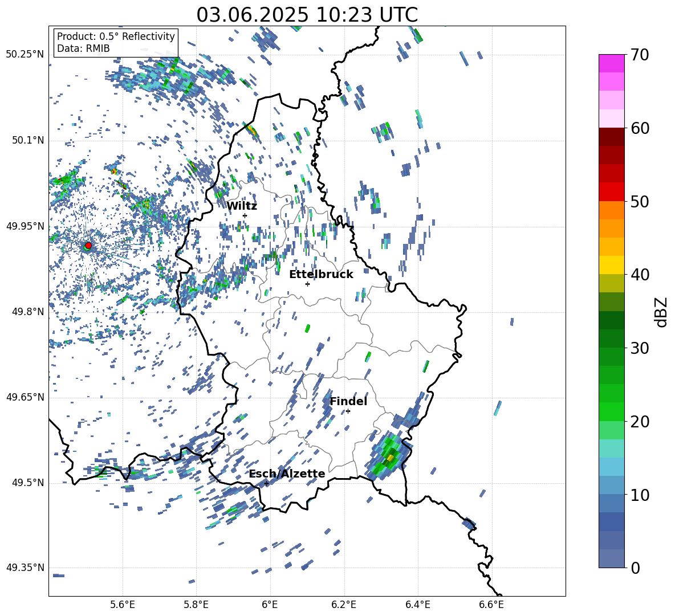Click the 6.4°E longitude label
Viewport: 675px width, 616px height.
417,605
